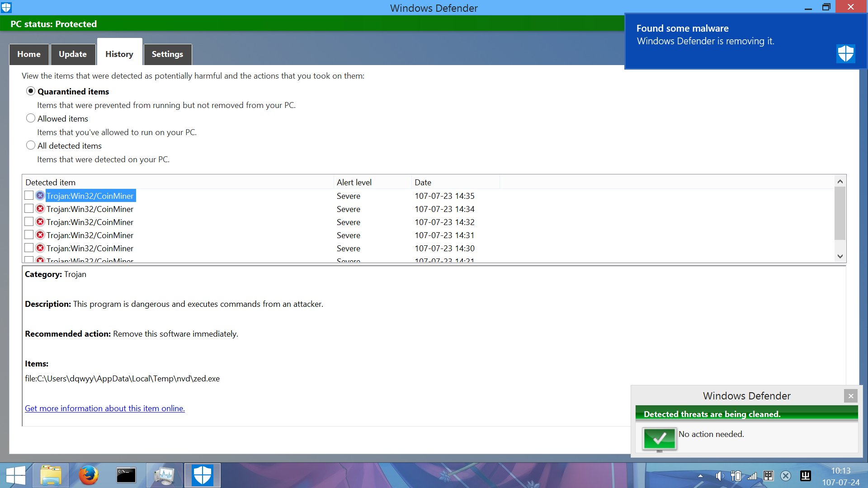The width and height of the screenshot is (868, 488).
Task: Switch to the Update tab
Action: point(73,54)
